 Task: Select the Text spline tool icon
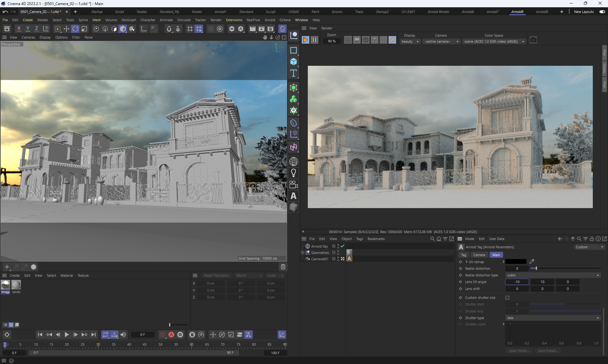[294, 73]
